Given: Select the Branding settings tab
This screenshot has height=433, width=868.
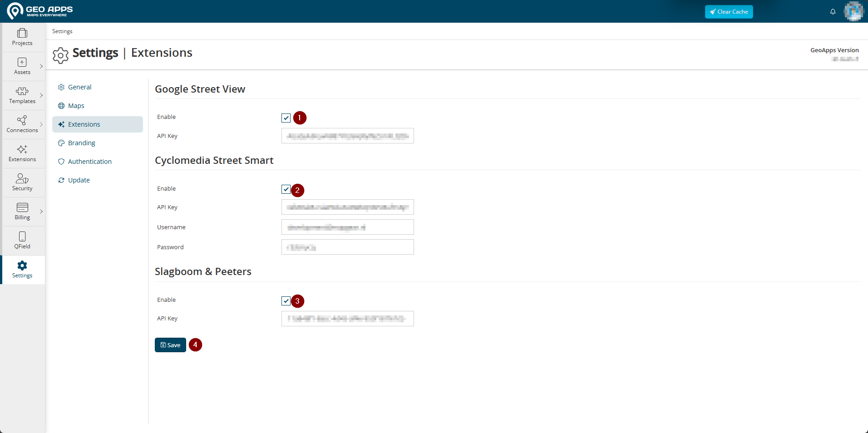Looking at the screenshot, I should (x=98, y=143).
